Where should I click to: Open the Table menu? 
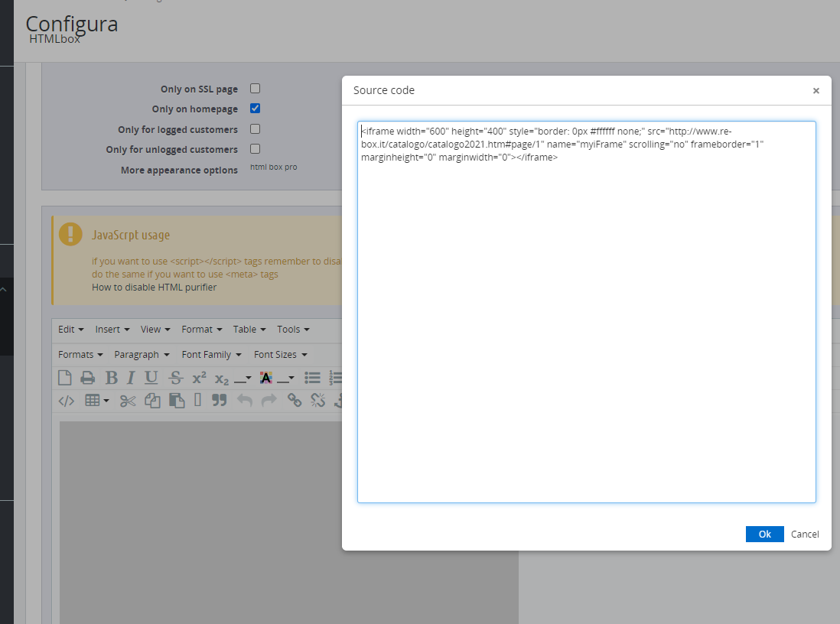pyautogui.click(x=249, y=330)
